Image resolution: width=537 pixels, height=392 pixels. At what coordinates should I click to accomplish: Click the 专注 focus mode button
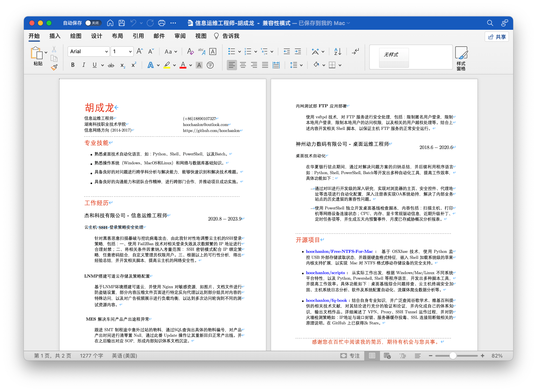click(x=350, y=356)
